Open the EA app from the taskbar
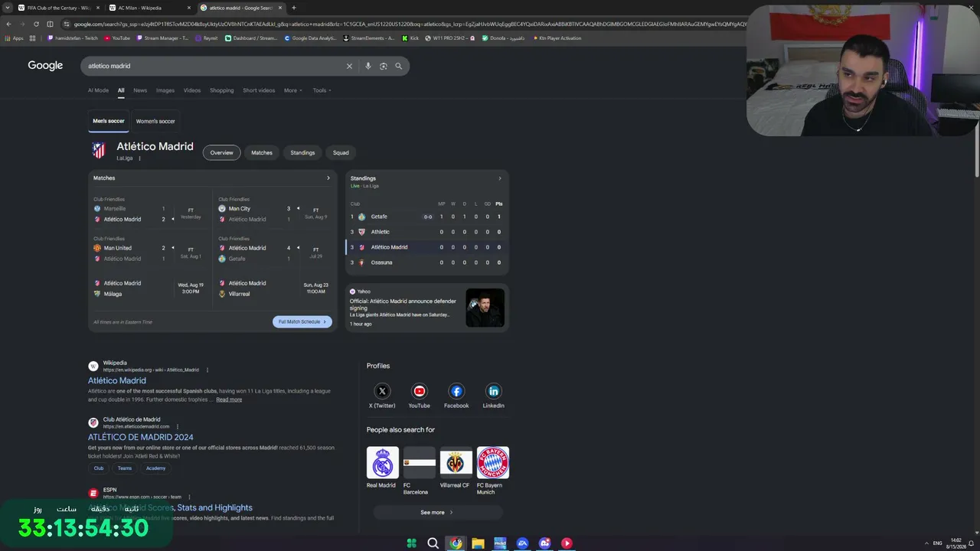 (522, 543)
